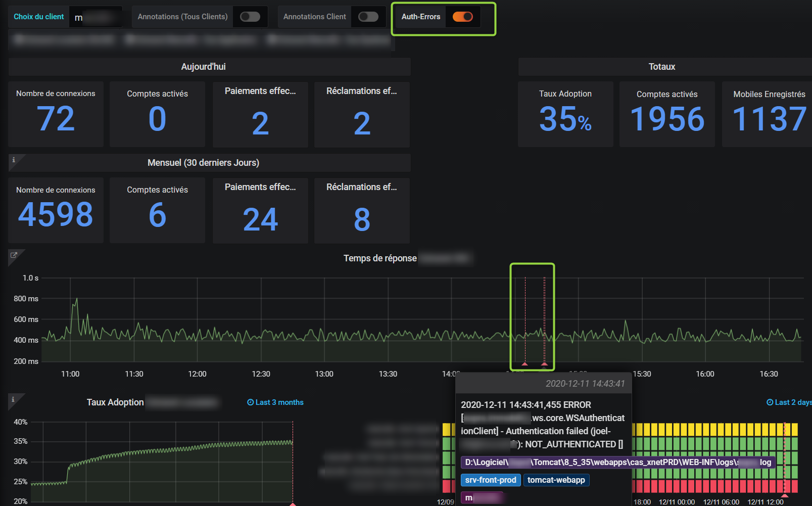Click Last 3 months time override
This screenshot has width=812, height=506.
click(x=275, y=402)
